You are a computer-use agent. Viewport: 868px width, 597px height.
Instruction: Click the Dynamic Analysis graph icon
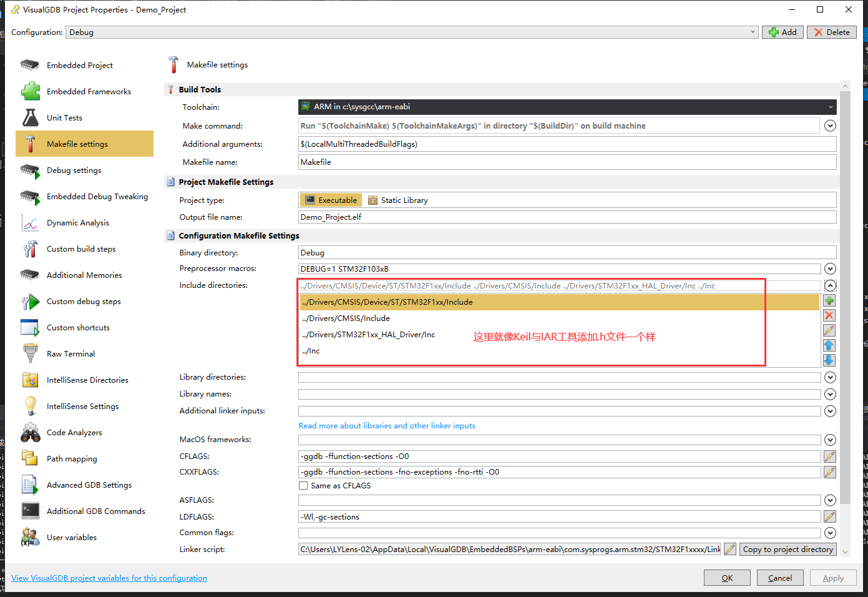click(30, 222)
